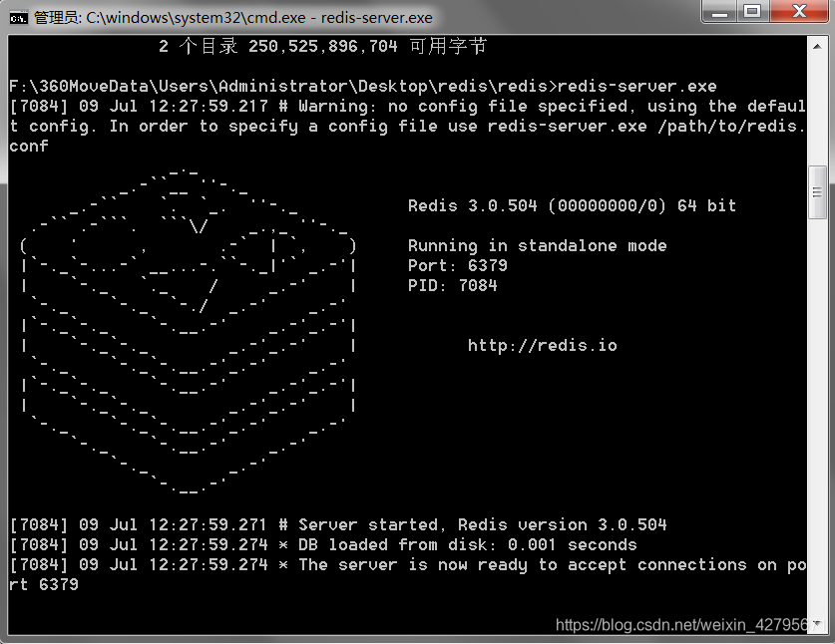Click the 'Port: 6379' line
The image size is (835, 644).
[x=458, y=265]
